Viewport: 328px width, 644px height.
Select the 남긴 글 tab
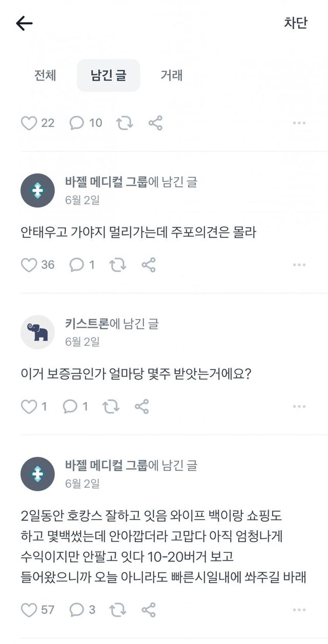108,75
